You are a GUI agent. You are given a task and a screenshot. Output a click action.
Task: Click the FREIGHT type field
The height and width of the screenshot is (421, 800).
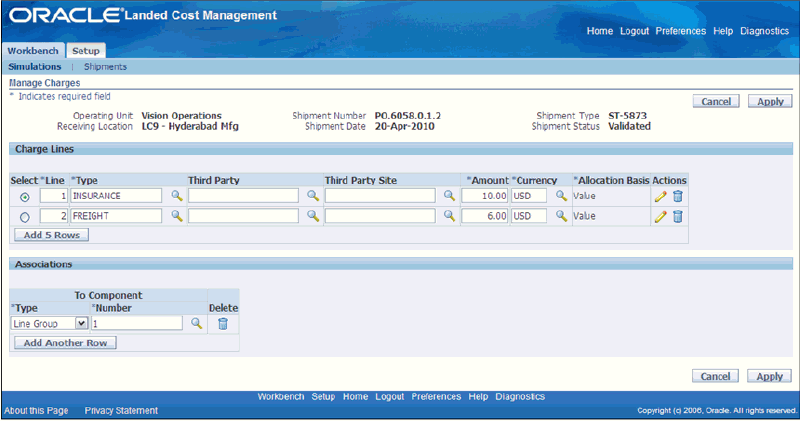pyautogui.click(x=116, y=216)
